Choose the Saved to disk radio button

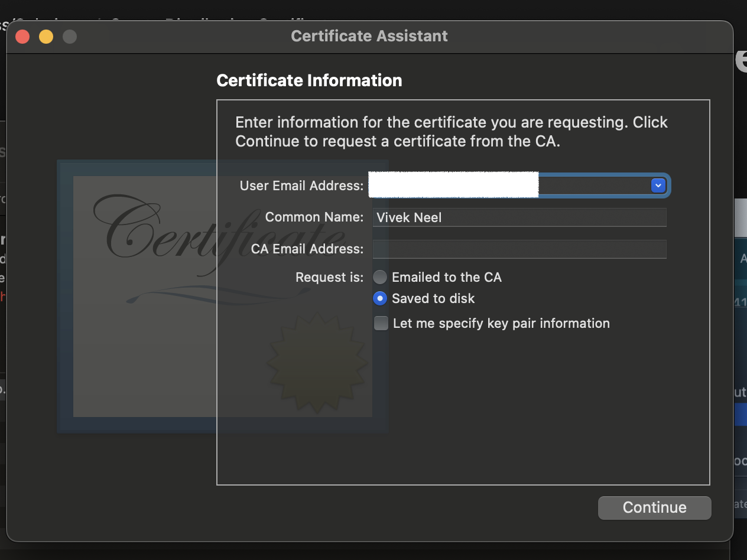coord(380,298)
